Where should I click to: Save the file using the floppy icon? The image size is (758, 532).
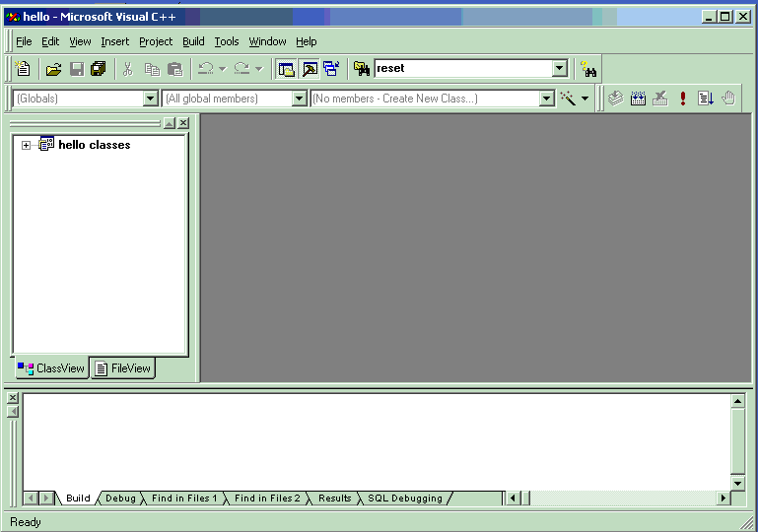click(x=77, y=69)
